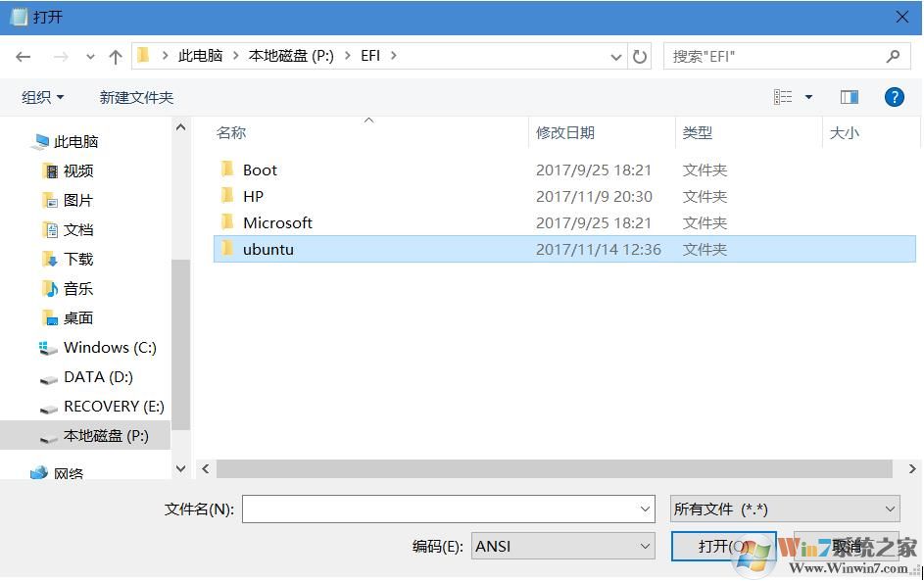The height and width of the screenshot is (582, 924).
Task: Click the HP folder icon
Action: pyautogui.click(x=227, y=196)
